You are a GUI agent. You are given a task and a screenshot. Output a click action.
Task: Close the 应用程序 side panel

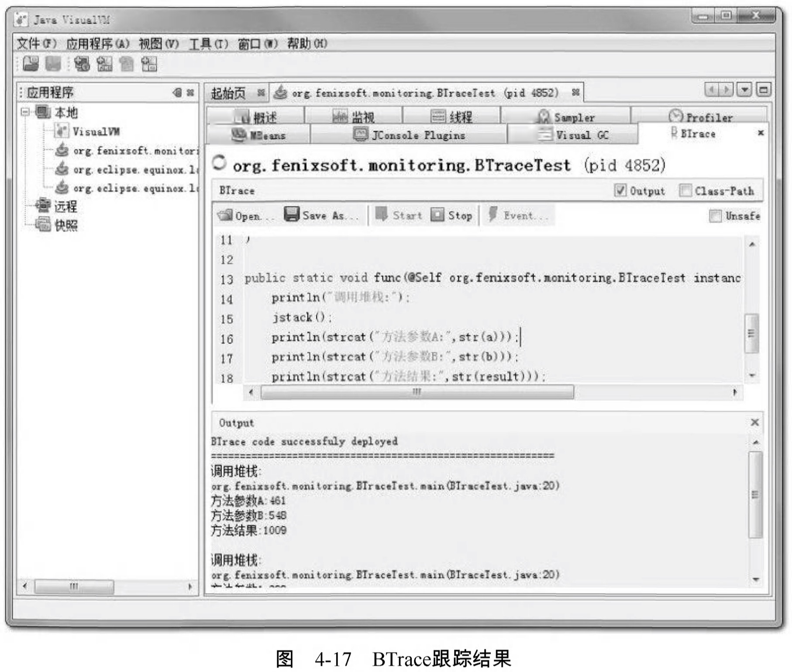pyautogui.click(x=190, y=93)
